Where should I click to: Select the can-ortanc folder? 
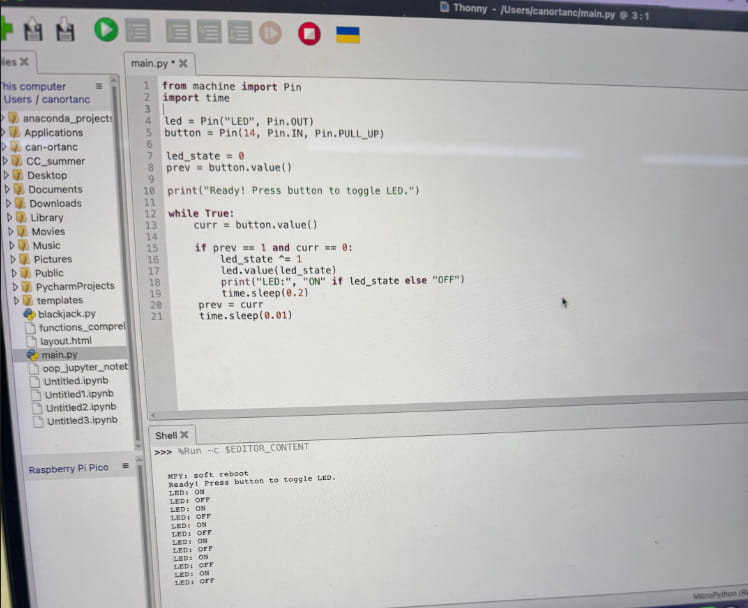click(x=51, y=147)
